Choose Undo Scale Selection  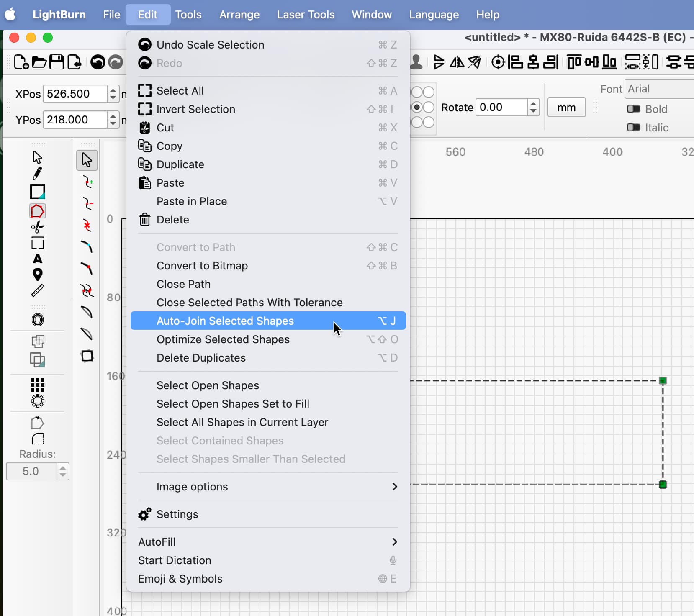point(268,45)
